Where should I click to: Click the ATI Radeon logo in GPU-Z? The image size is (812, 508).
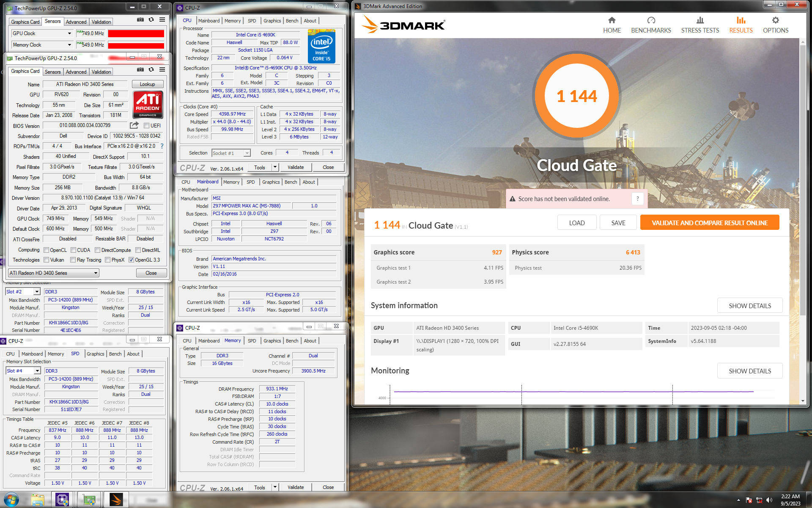(x=148, y=105)
